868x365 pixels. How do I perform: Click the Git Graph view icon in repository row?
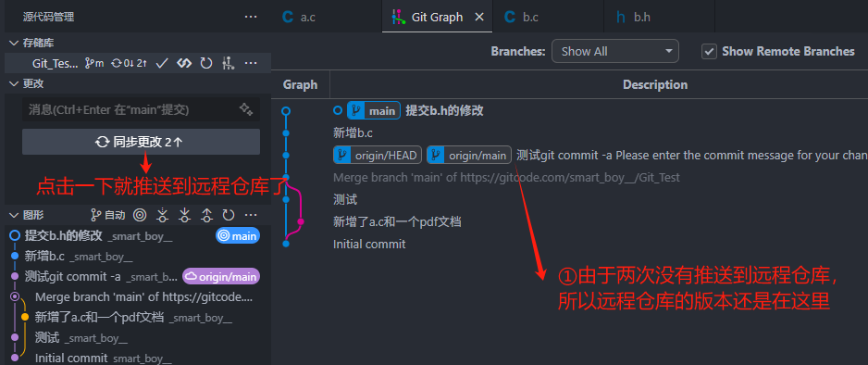pyautogui.click(x=184, y=63)
